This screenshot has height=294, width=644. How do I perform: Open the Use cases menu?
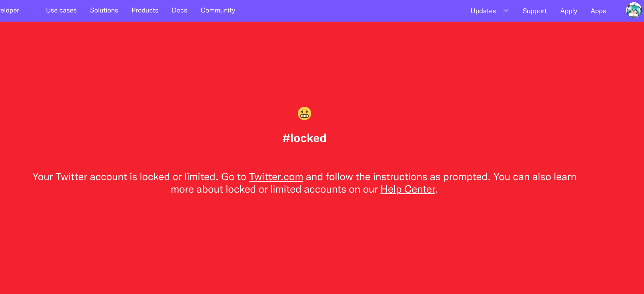coord(61,10)
